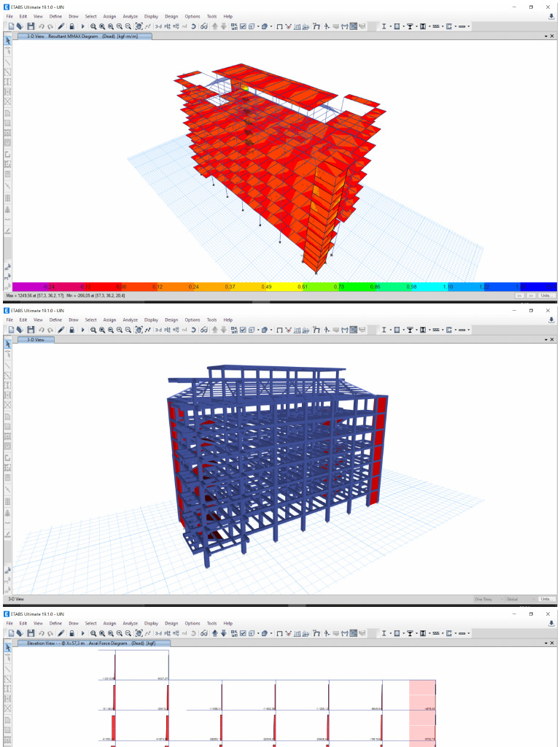Click the Move Up in List arrow in the blue-frame 3-D View window
The height and width of the screenshot is (747, 560).
tap(214, 330)
